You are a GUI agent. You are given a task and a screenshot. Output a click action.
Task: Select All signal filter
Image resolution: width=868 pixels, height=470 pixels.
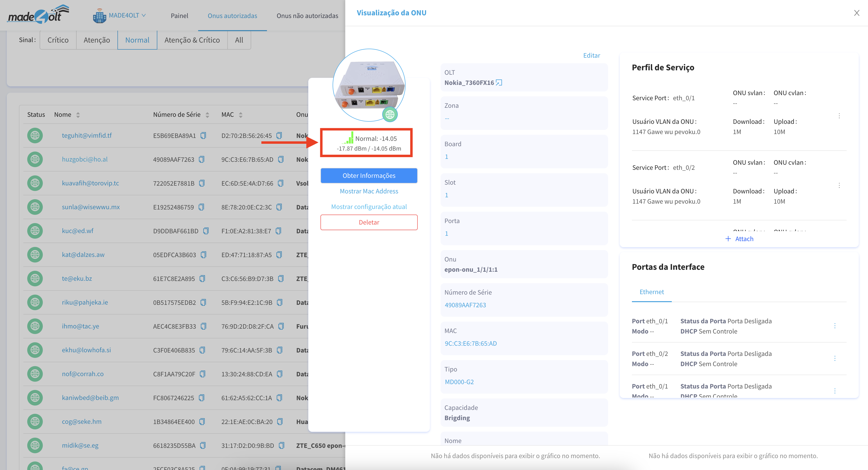coord(239,40)
